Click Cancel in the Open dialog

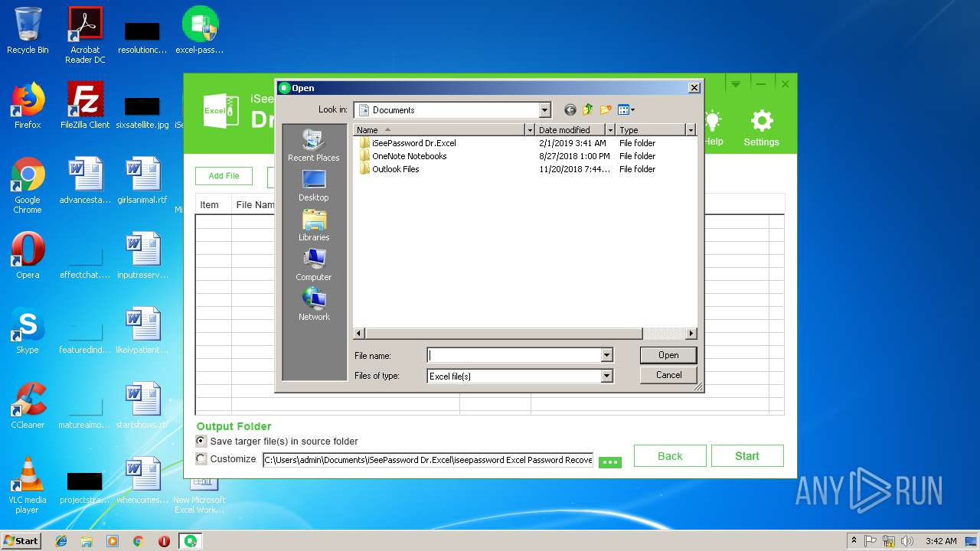tap(668, 375)
